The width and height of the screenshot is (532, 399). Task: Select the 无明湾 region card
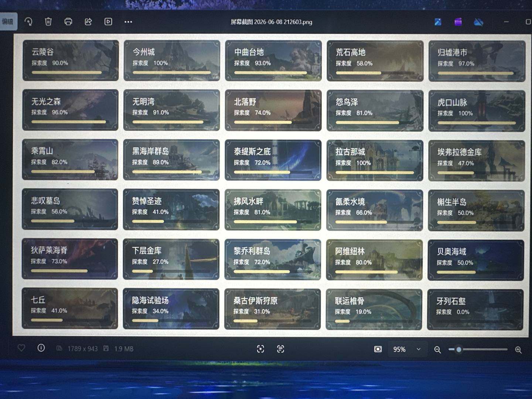point(172,110)
